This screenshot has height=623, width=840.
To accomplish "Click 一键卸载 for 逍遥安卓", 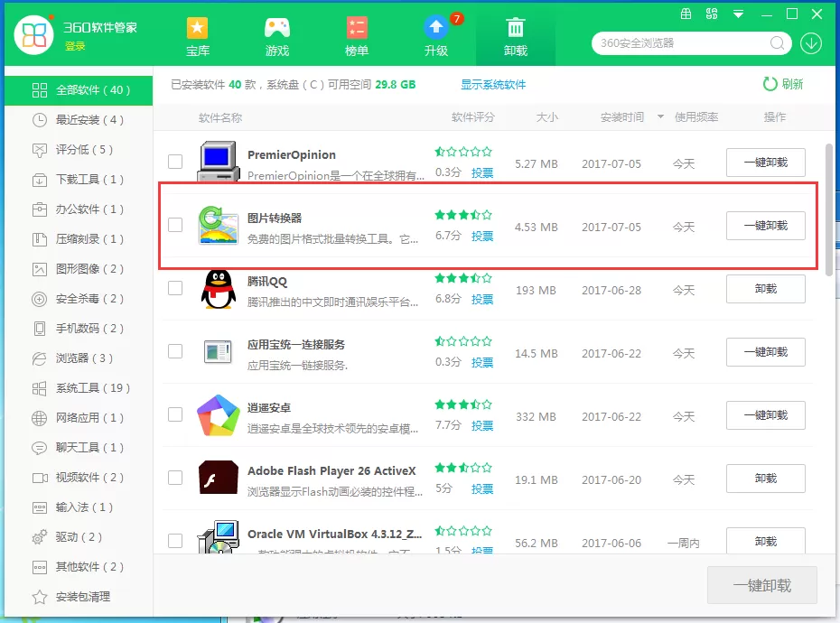I will 766,415.
